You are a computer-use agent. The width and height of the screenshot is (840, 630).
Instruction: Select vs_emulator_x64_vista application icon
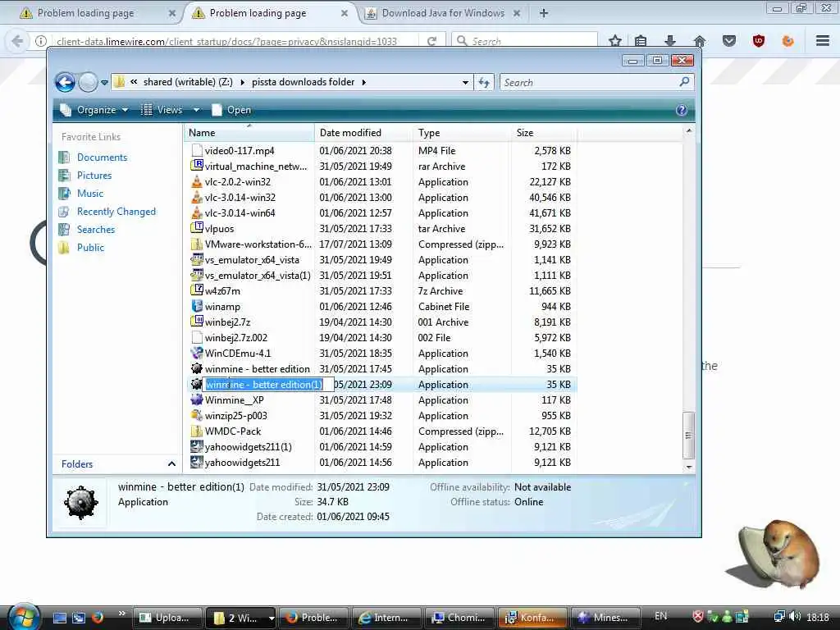(x=197, y=260)
